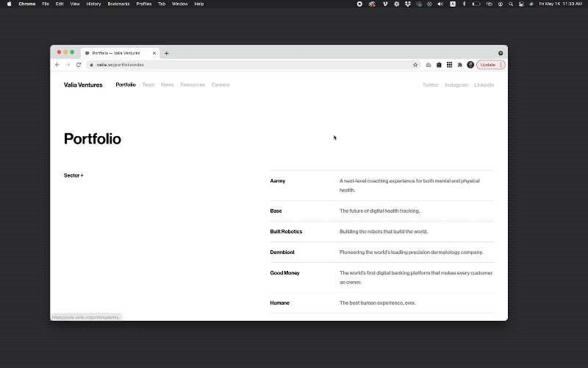Screen dimensions: 588x368
Task: Go to the News nav link
Action: pyautogui.click(x=168, y=85)
